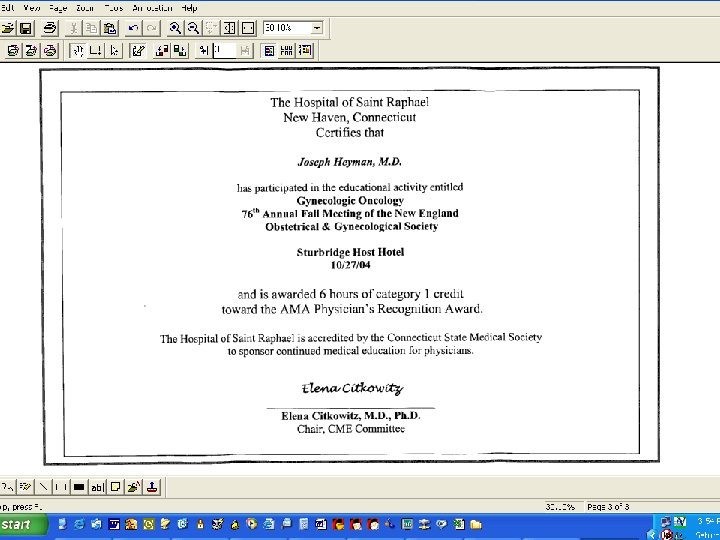Click the Windows Start button
Viewport: 720px width, 540px height.
[22, 524]
